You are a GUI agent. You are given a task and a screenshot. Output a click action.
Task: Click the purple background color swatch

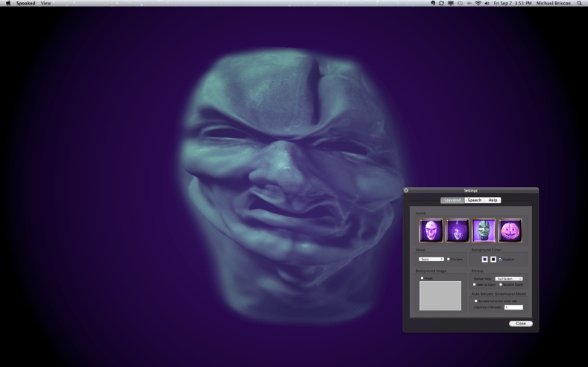click(x=484, y=259)
